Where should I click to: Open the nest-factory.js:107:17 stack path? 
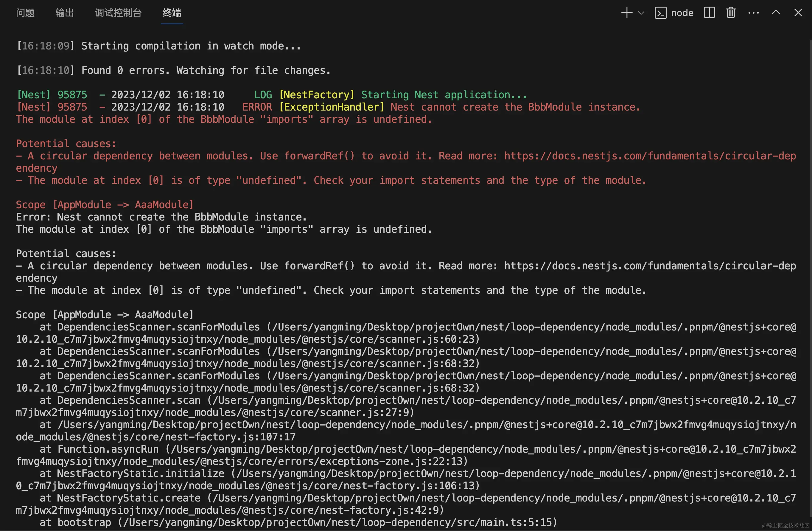(x=406, y=431)
